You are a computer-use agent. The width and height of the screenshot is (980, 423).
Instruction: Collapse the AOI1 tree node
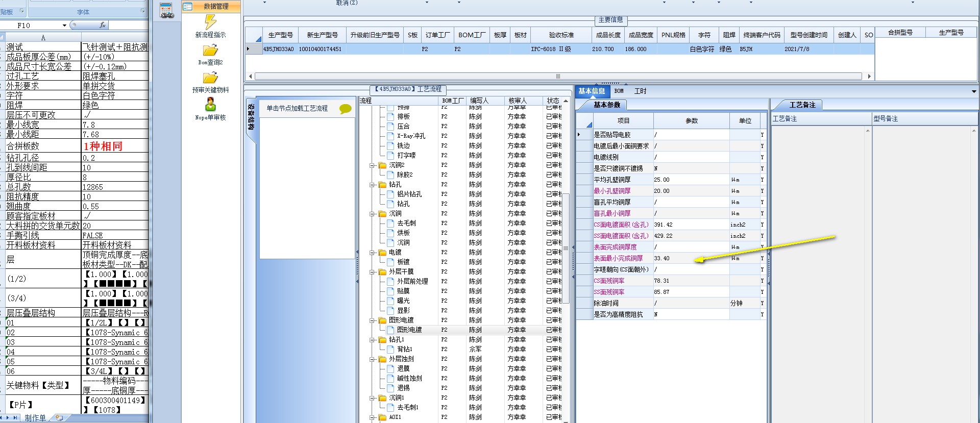373,417
